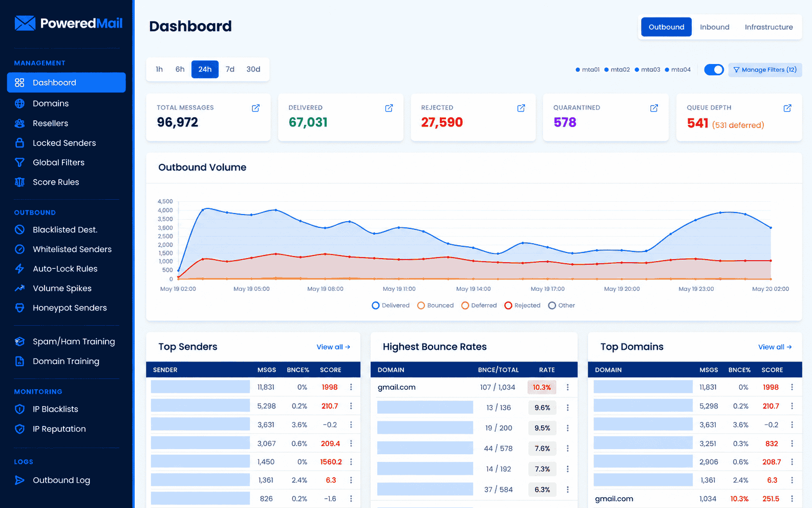Click the Auto-Lock Rules lightning icon
812x508 pixels.
click(19, 268)
